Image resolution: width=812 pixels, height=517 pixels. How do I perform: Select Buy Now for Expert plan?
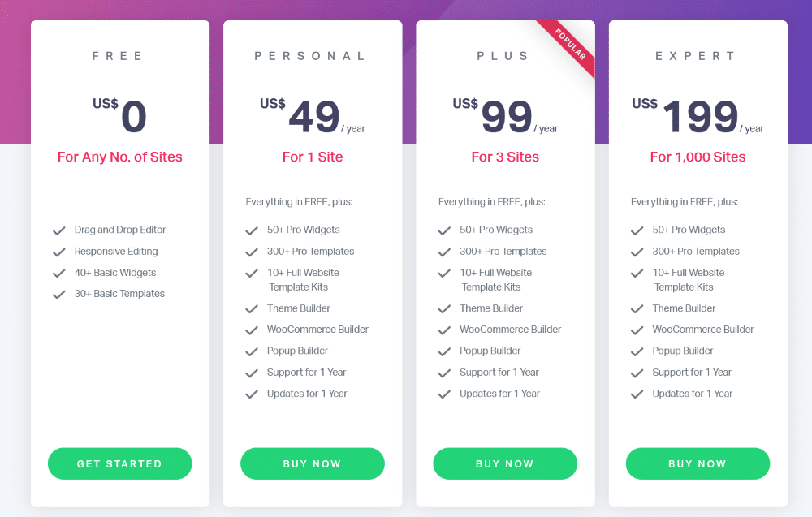click(x=698, y=463)
